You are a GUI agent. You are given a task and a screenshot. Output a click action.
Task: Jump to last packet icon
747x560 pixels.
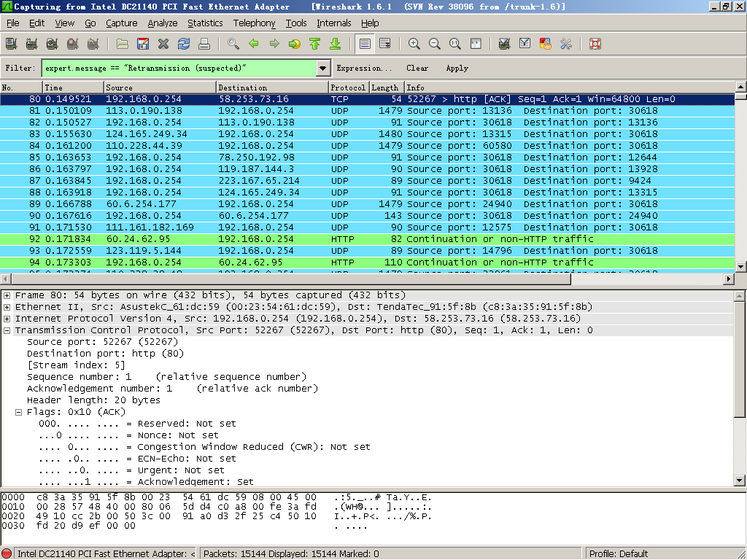coord(336,44)
